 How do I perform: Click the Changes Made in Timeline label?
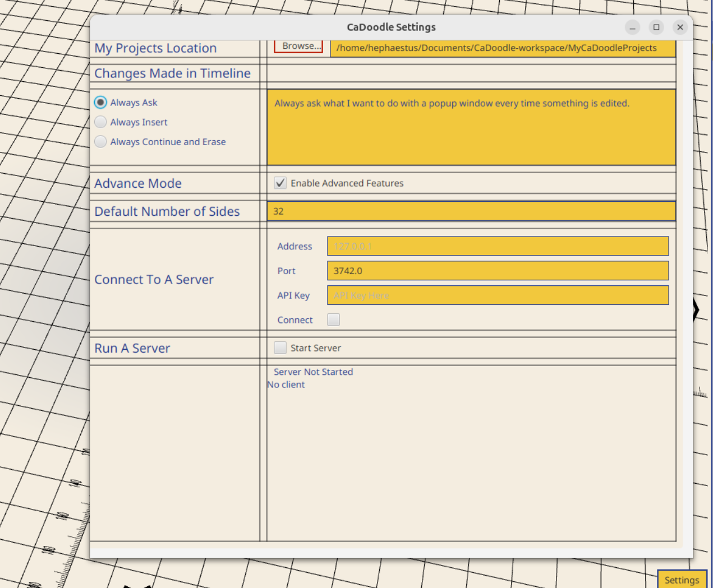173,73
